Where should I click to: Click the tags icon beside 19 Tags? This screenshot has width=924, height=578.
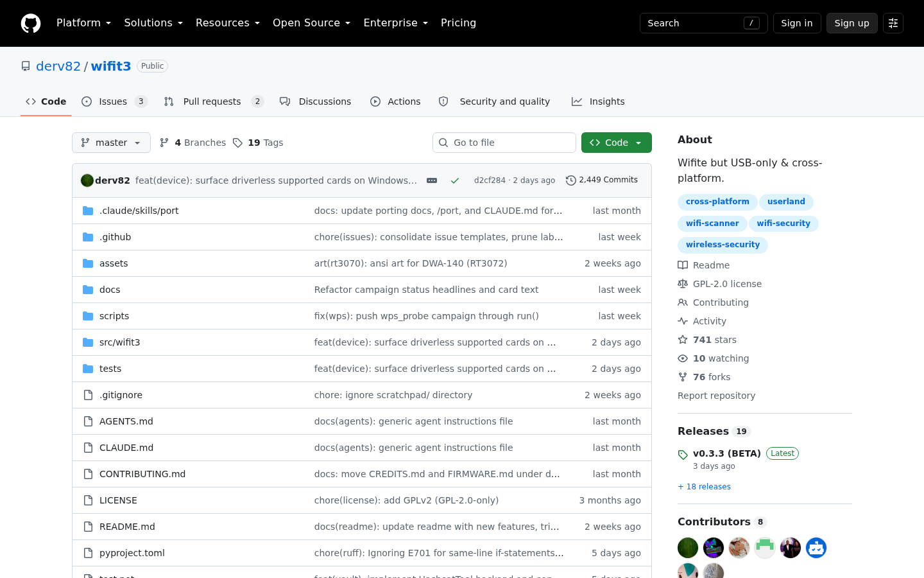click(238, 143)
